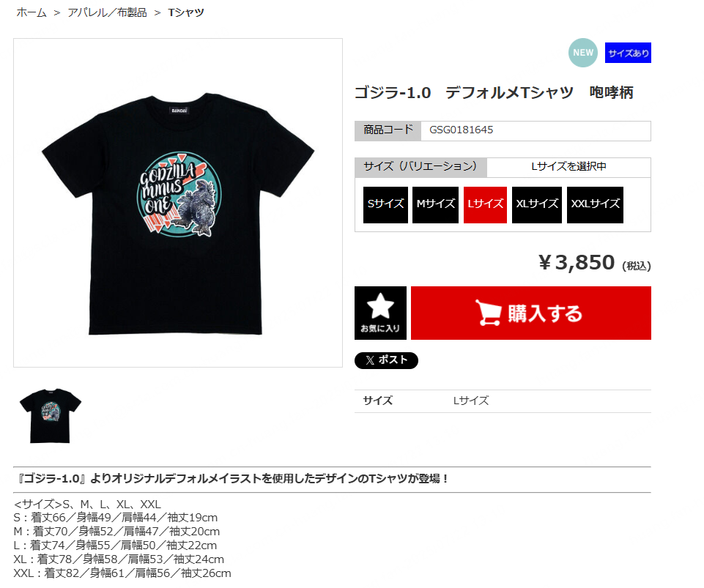Click the red 購入する purchase button

pos(530,313)
